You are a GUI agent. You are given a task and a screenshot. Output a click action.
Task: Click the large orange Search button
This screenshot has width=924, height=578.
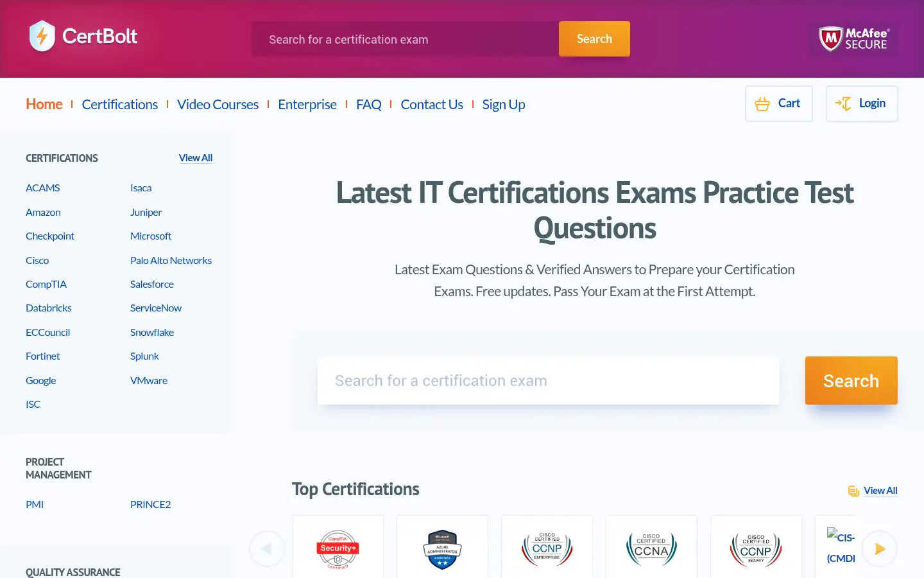point(851,381)
